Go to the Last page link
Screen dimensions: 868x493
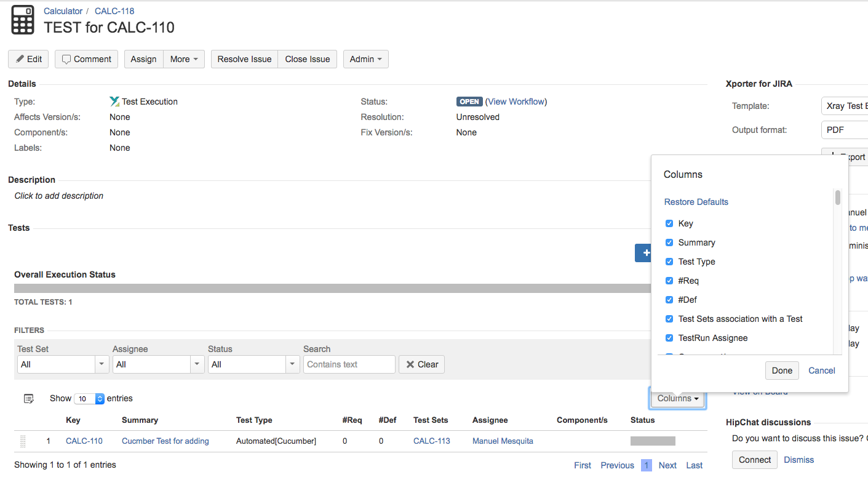click(695, 465)
